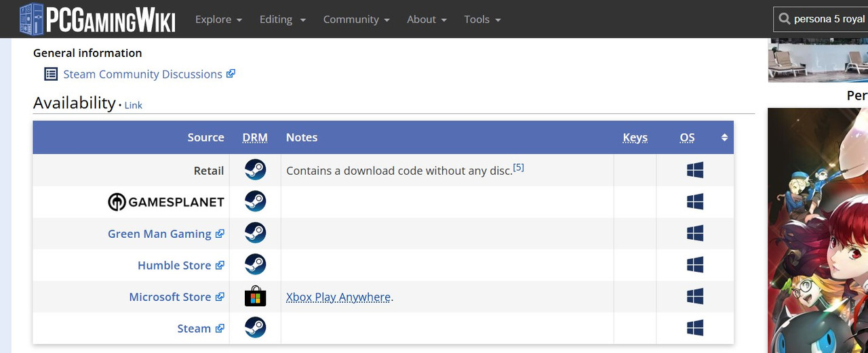Click the Windows icon in Humble Store row
Screen dimensions: 868x353
click(695, 264)
